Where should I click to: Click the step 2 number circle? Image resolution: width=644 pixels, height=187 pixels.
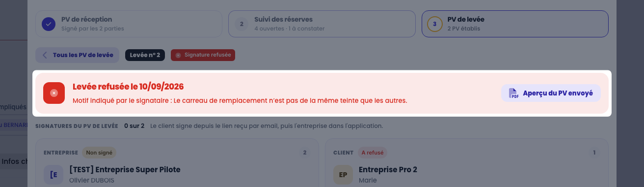[x=241, y=24]
